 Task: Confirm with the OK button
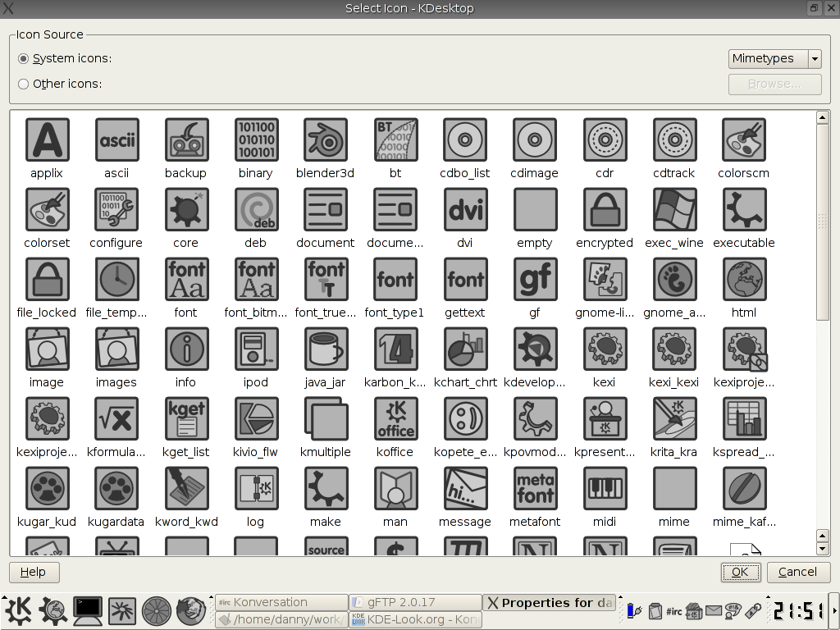(x=741, y=572)
